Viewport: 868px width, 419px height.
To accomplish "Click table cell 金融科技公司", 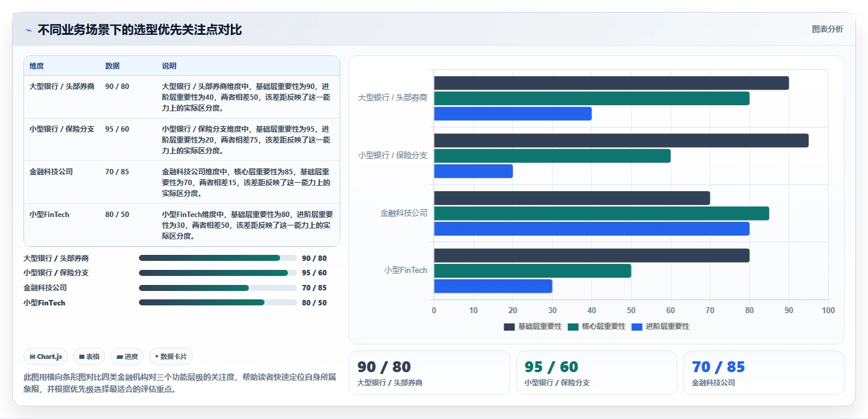I will click(51, 172).
